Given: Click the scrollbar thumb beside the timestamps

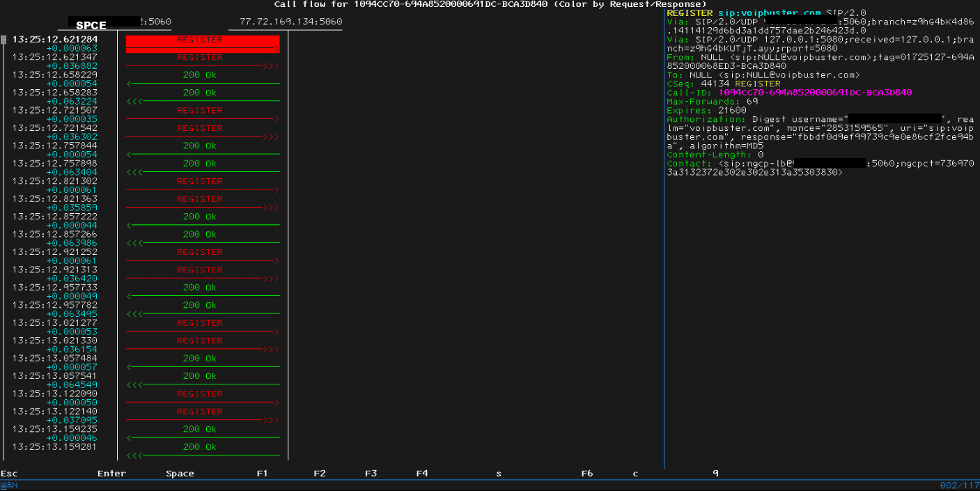Looking at the screenshot, I should (x=4, y=40).
